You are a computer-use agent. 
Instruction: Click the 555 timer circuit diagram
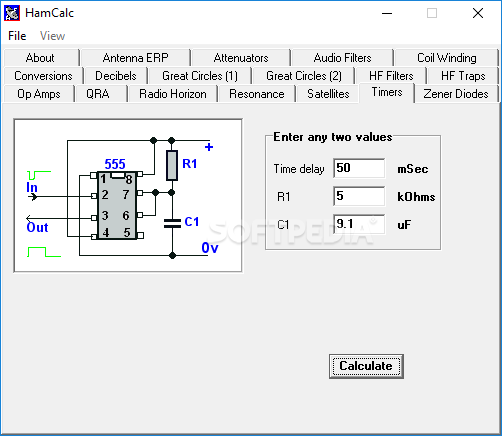128,195
